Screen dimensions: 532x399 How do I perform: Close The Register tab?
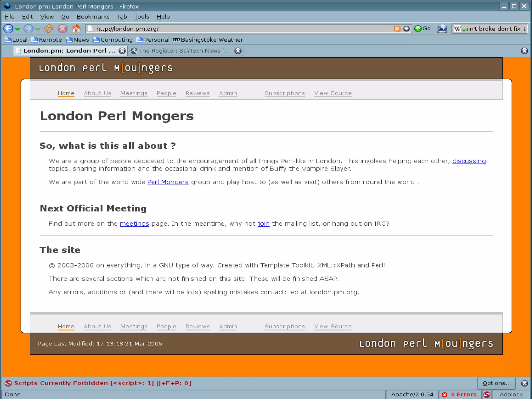[238, 51]
